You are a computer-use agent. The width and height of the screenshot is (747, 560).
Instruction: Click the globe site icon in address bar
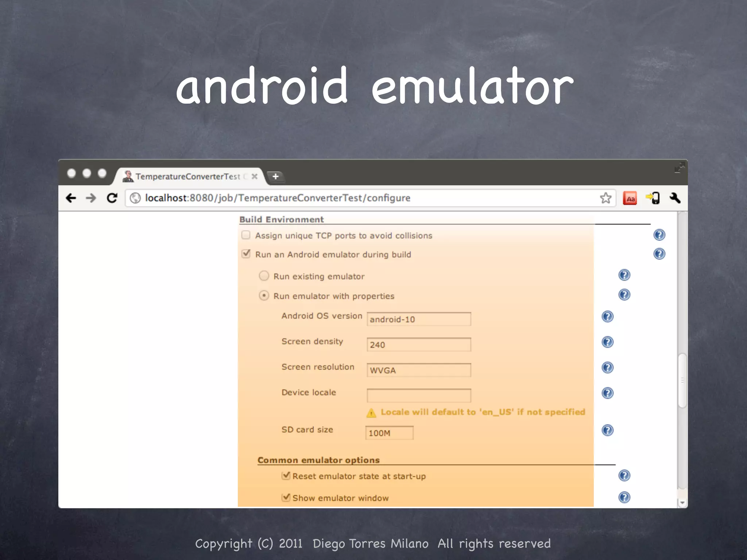click(x=135, y=198)
